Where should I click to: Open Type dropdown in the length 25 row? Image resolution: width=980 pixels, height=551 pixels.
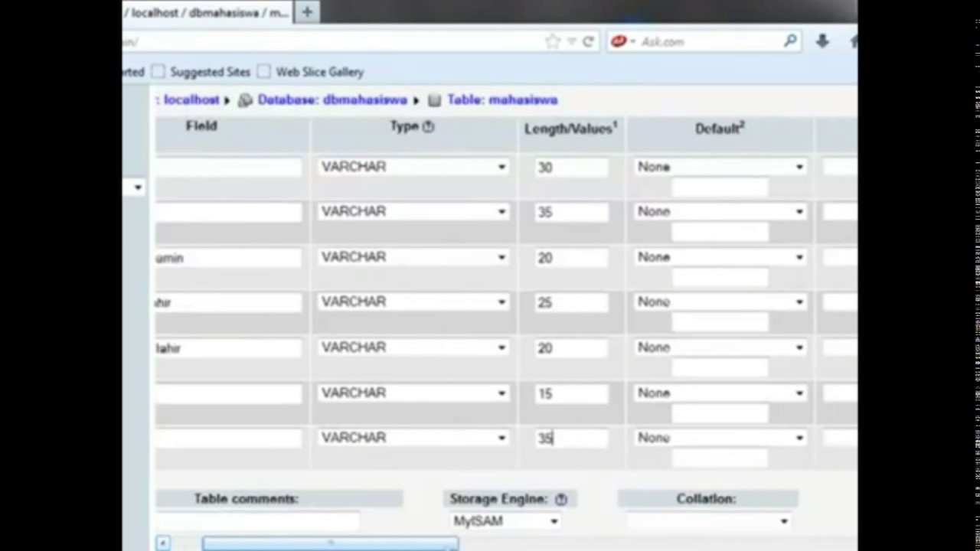(413, 302)
